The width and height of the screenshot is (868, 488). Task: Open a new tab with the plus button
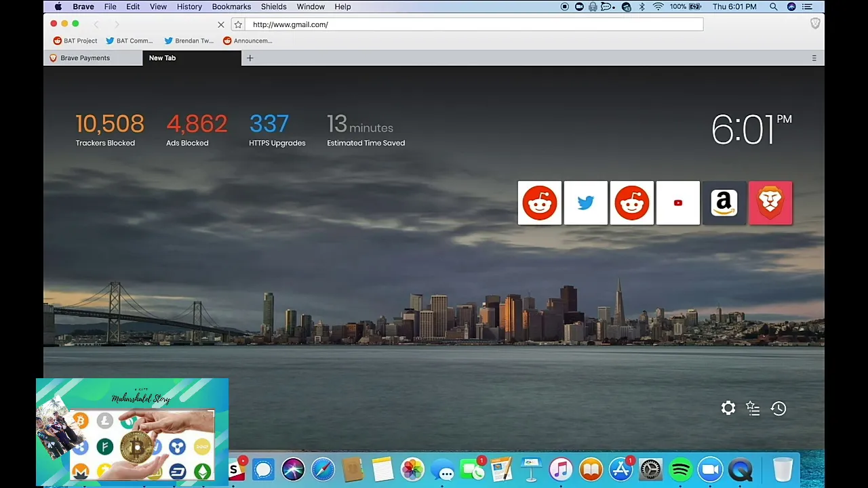(250, 58)
